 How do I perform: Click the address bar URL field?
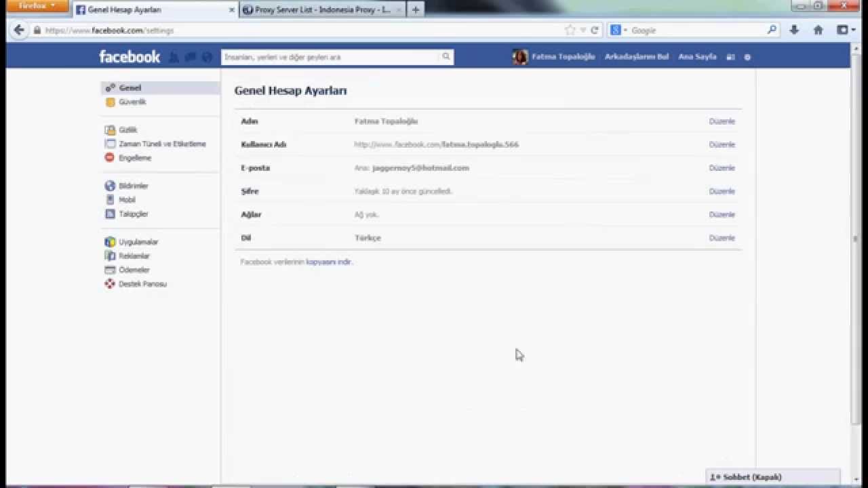point(298,30)
